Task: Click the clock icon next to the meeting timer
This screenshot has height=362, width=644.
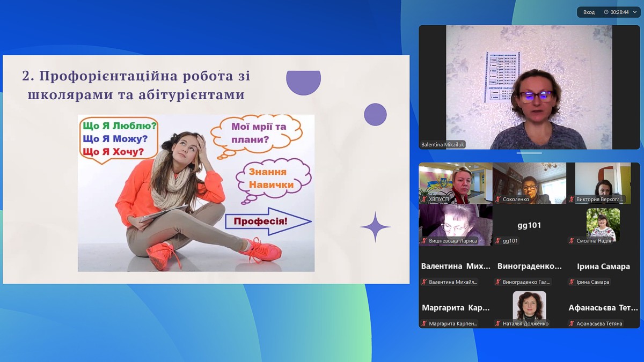Action: [606, 12]
